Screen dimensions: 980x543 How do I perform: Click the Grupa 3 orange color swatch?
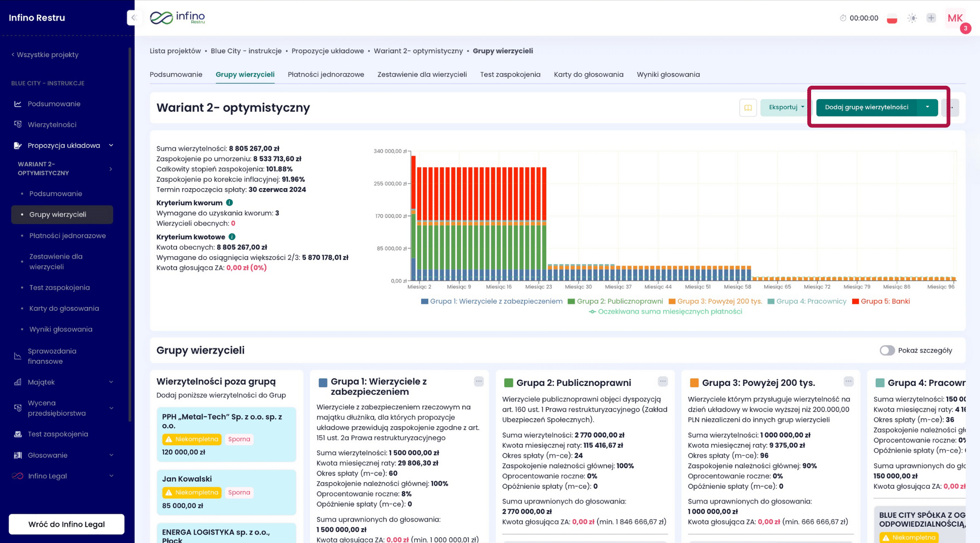pos(694,383)
